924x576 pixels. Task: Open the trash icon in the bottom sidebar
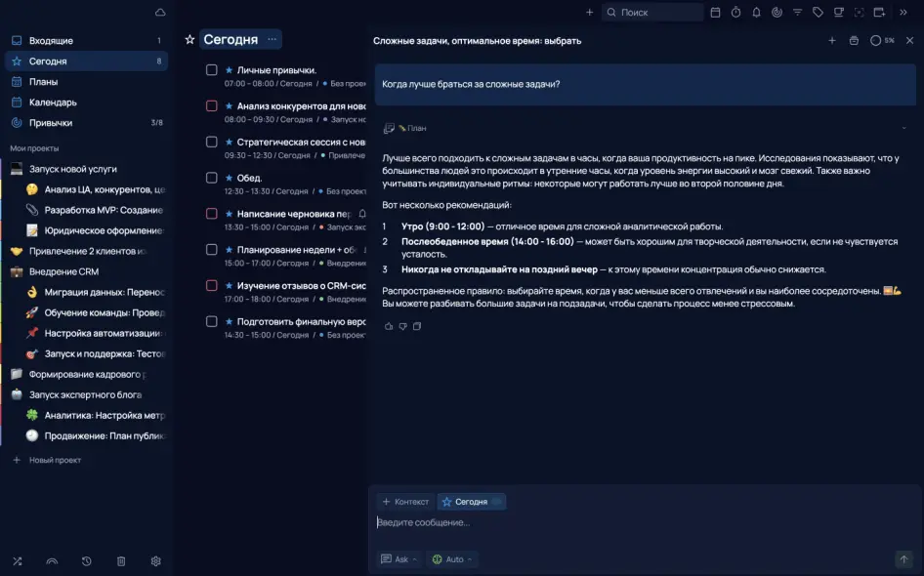[x=121, y=561]
